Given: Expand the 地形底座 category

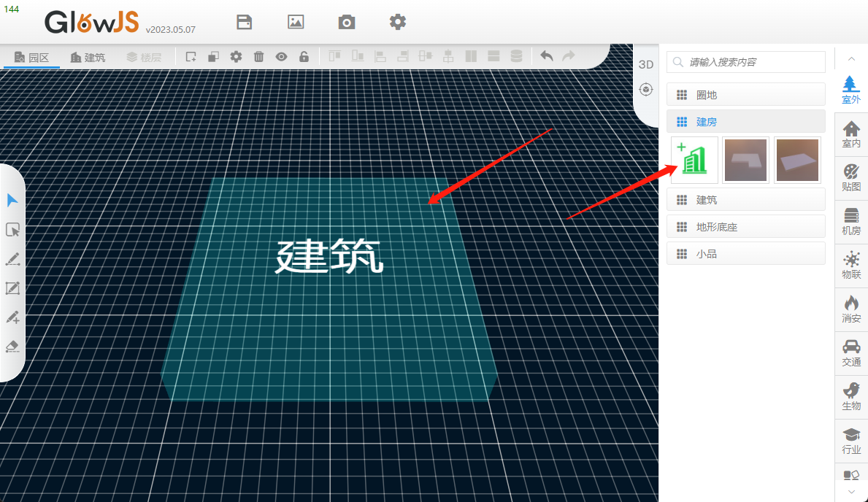Looking at the screenshot, I should coord(745,227).
